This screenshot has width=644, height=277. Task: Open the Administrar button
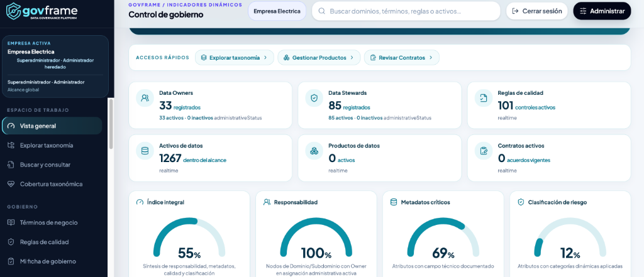(602, 11)
